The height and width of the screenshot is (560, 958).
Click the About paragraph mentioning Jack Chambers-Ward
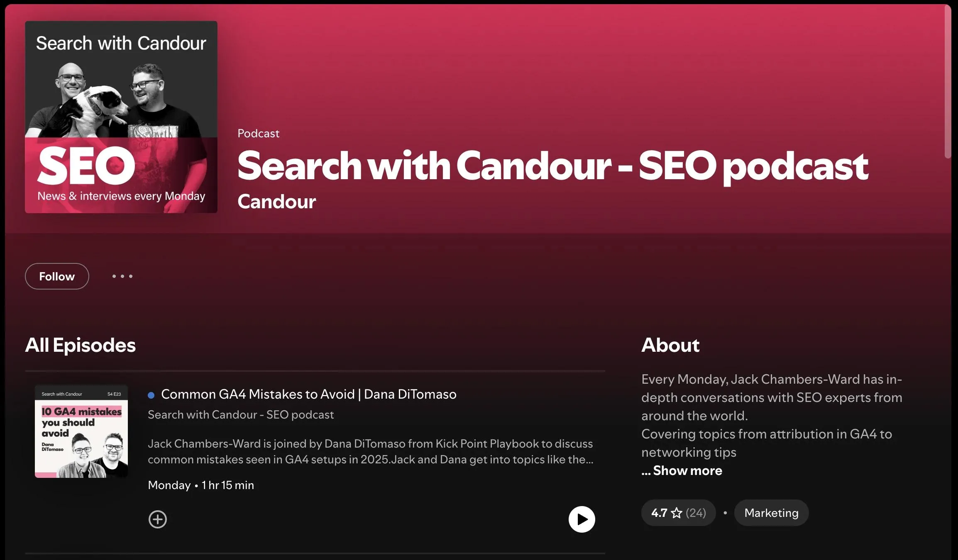(772, 416)
